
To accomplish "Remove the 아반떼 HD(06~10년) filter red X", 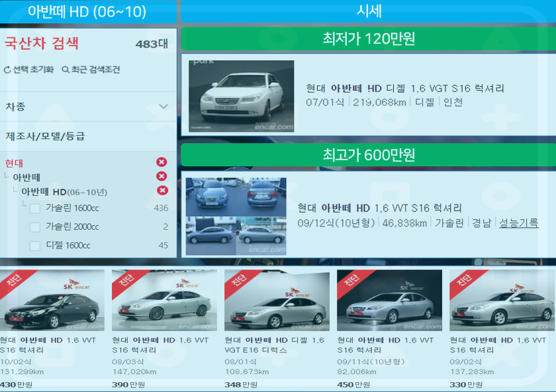I will tap(162, 191).
